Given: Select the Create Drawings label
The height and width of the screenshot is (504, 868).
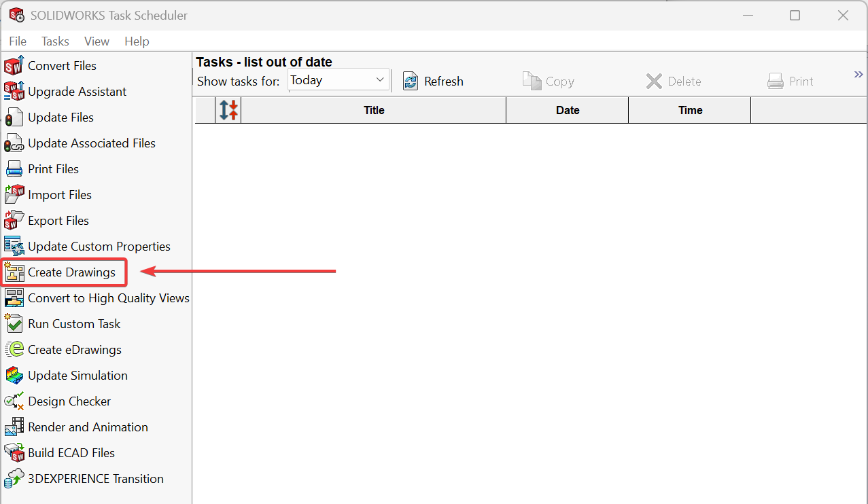Looking at the screenshot, I should tap(71, 272).
